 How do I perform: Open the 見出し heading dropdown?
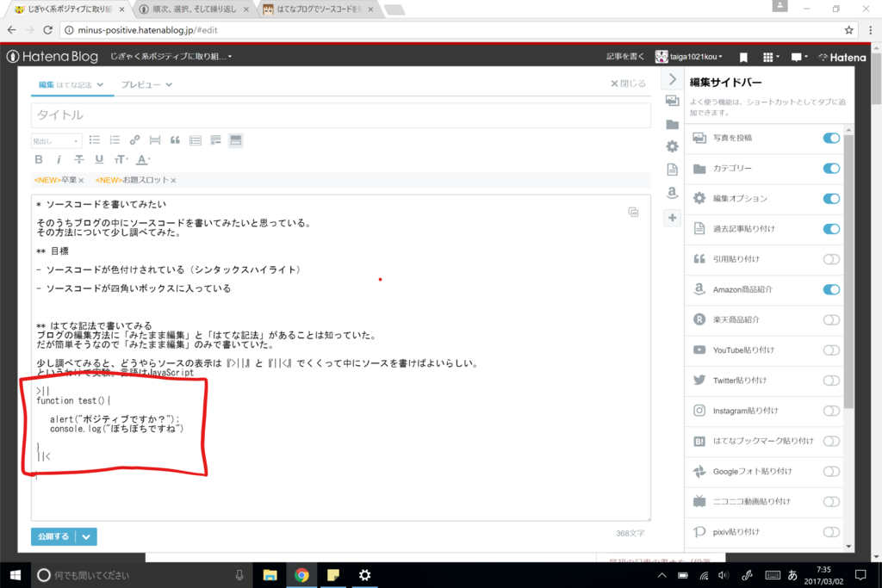click(x=55, y=139)
